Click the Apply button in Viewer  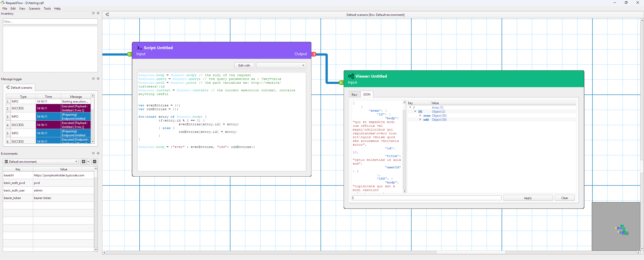(x=528, y=198)
